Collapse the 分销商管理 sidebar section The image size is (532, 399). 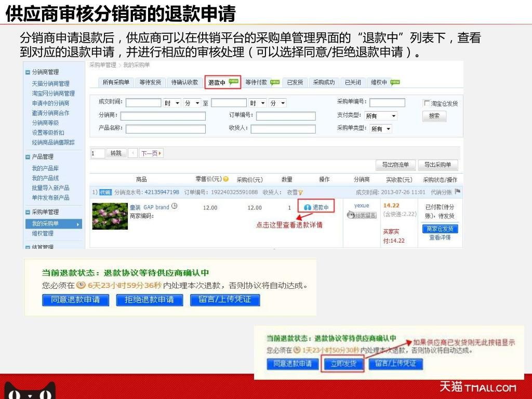28,72
